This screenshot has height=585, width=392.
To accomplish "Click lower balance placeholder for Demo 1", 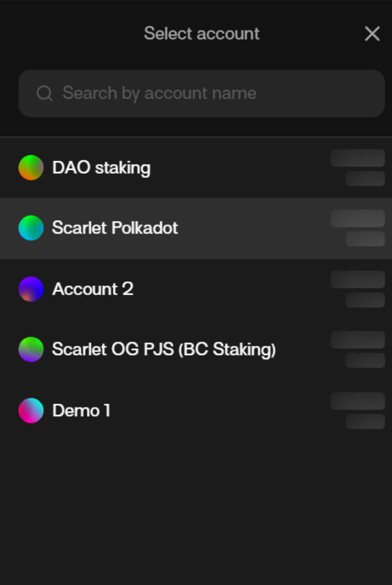I will [x=365, y=421].
